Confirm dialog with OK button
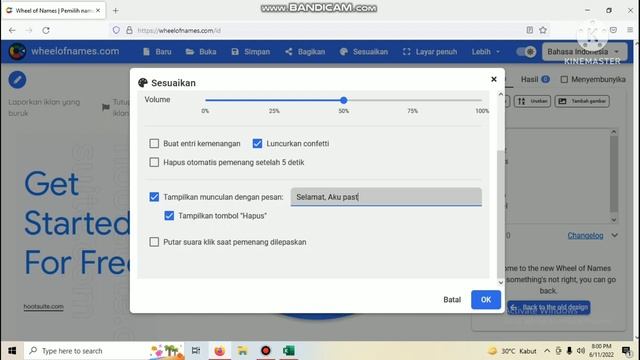 click(486, 300)
